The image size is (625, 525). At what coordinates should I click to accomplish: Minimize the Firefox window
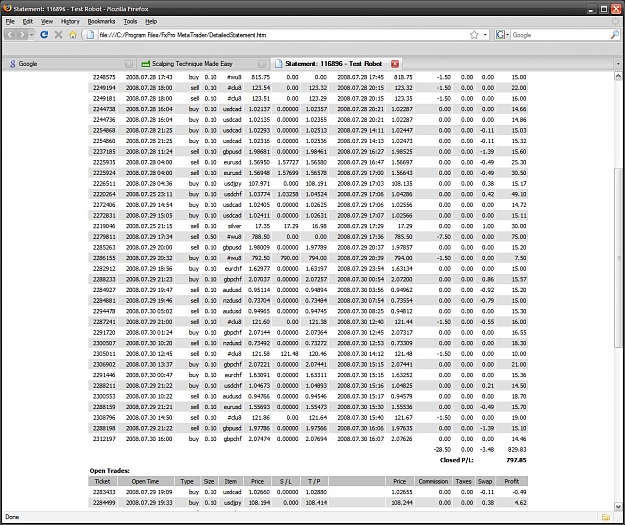(592, 8)
